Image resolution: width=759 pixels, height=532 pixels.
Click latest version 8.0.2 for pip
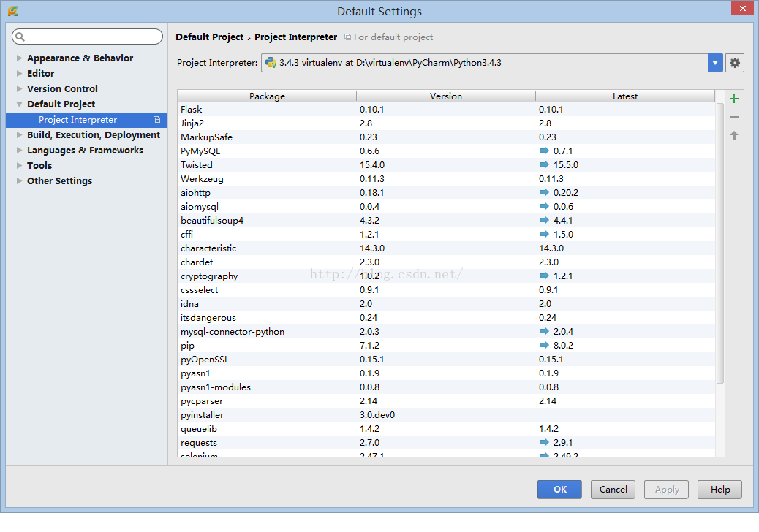563,346
